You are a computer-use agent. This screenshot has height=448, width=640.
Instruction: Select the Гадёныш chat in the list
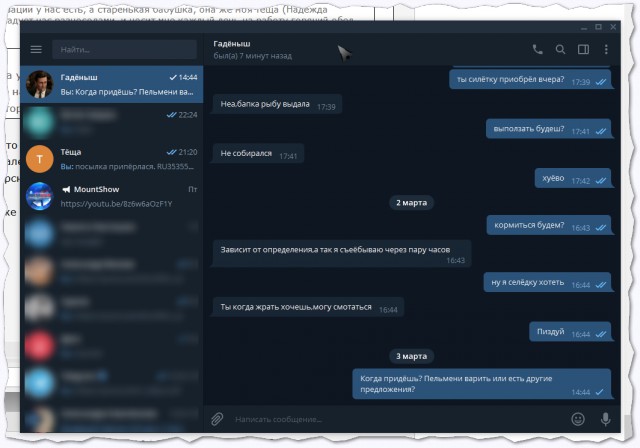click(x=111, y=84)
